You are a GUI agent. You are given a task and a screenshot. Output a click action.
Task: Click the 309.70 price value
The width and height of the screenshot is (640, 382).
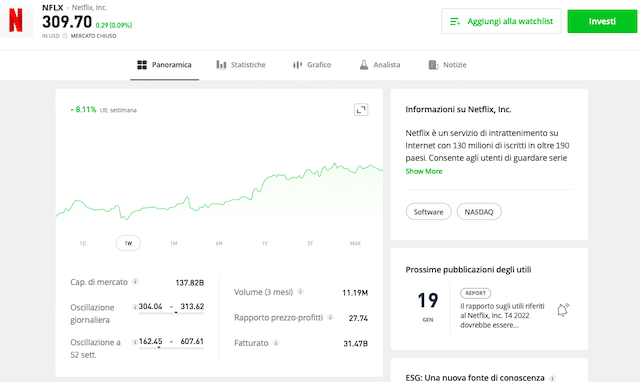(67, 22)
